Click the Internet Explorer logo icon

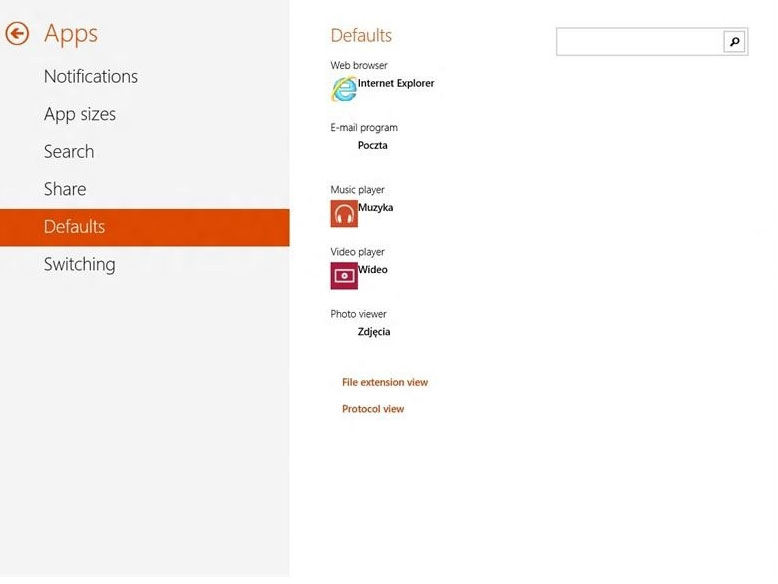click(344, 89)
